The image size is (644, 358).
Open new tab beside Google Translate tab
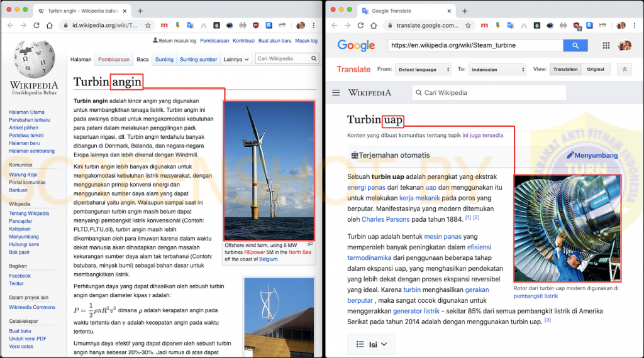click(465, 11)
